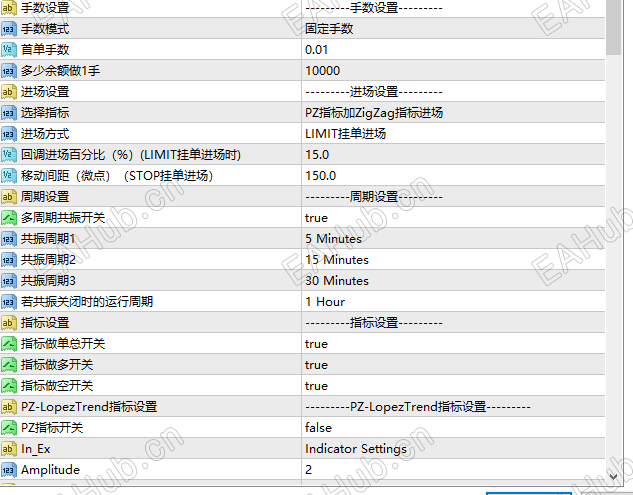Click the icon beside PZ-LopezTrend指标设置 label
Viewport: 633px width, 495px height.
(8, 407)
